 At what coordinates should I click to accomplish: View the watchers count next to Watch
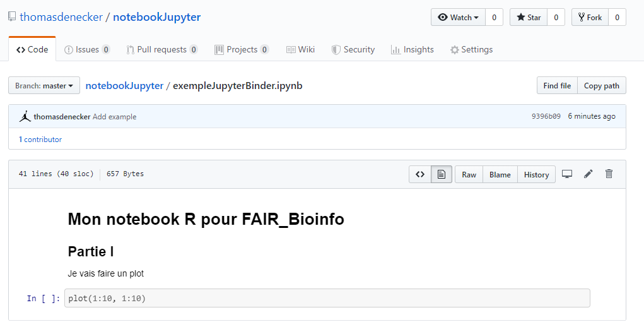(494, 17)
